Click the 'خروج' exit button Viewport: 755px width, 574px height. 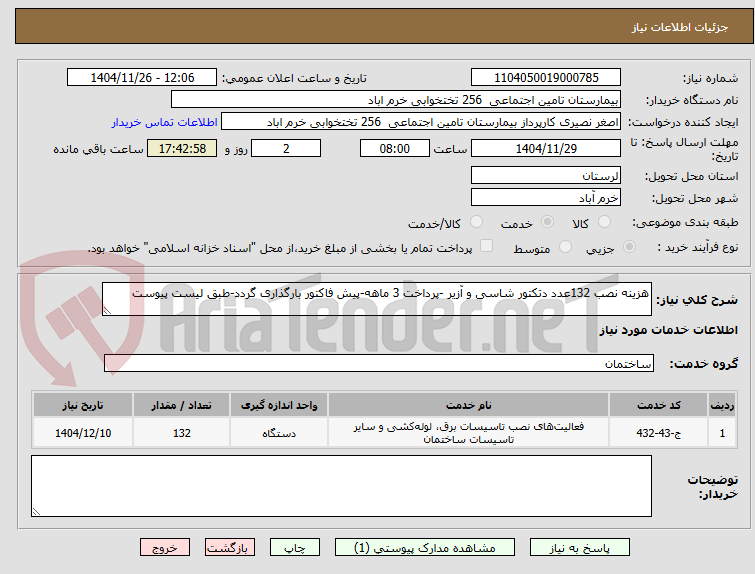pyautogui.click(x=165, y=548)
